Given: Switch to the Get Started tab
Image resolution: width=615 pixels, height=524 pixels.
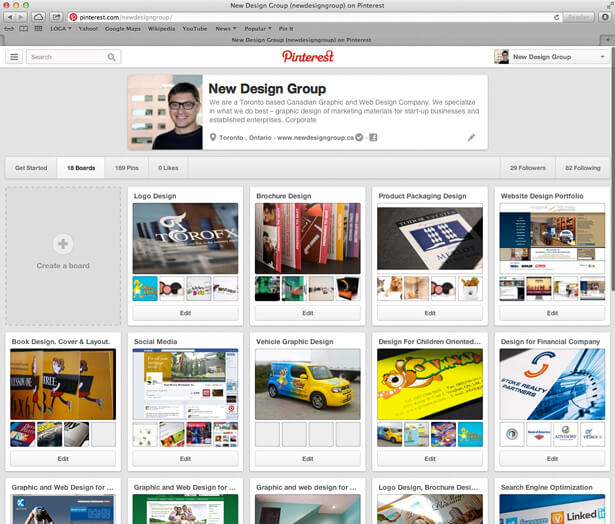Looking at the screenshot, I should point(31,168).
